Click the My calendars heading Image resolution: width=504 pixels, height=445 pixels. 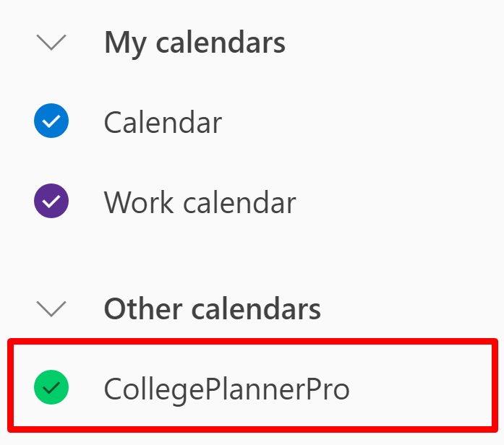point(195,43)
